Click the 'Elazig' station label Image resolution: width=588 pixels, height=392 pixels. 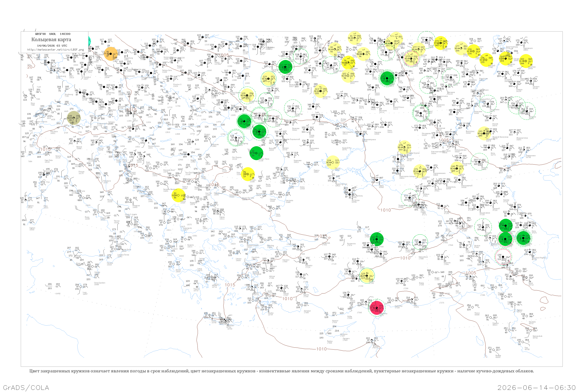(x=421, y=283)
